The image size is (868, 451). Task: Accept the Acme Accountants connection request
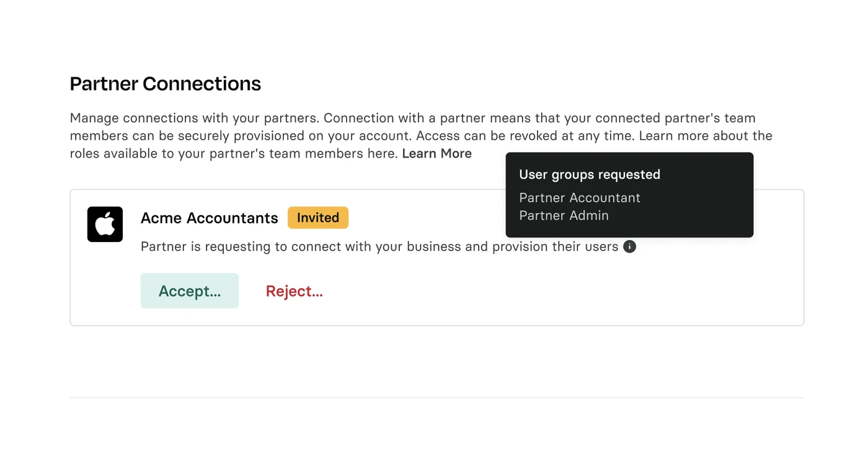[190, 291]
